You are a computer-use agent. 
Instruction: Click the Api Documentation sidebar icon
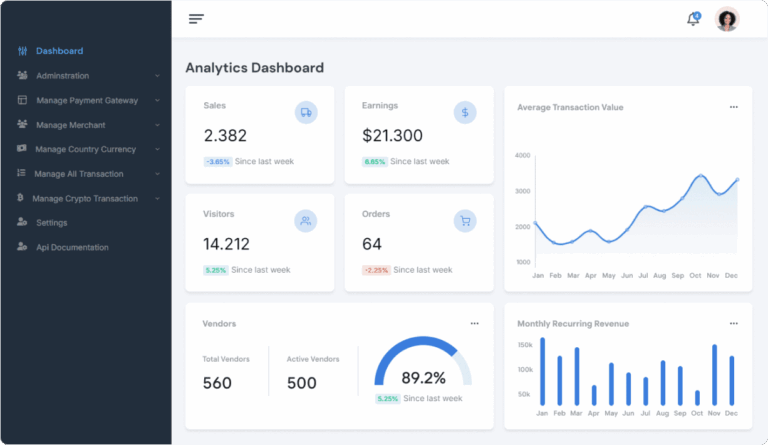22,247
